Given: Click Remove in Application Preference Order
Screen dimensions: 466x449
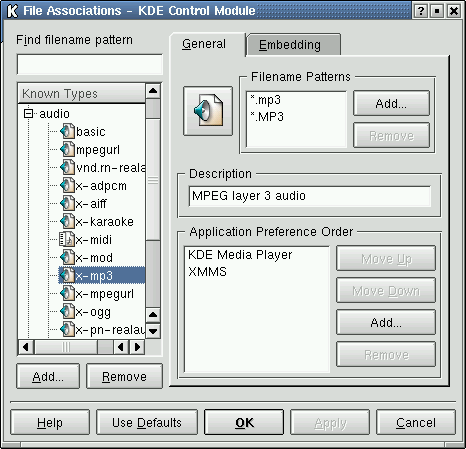Looking at the screenshot, I should pos(386,354).
